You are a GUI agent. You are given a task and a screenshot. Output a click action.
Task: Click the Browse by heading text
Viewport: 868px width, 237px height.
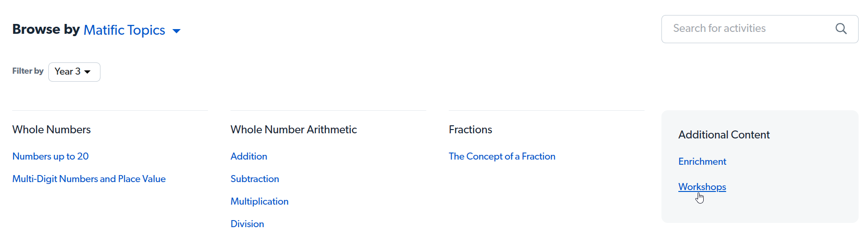[x=46, y=29]
